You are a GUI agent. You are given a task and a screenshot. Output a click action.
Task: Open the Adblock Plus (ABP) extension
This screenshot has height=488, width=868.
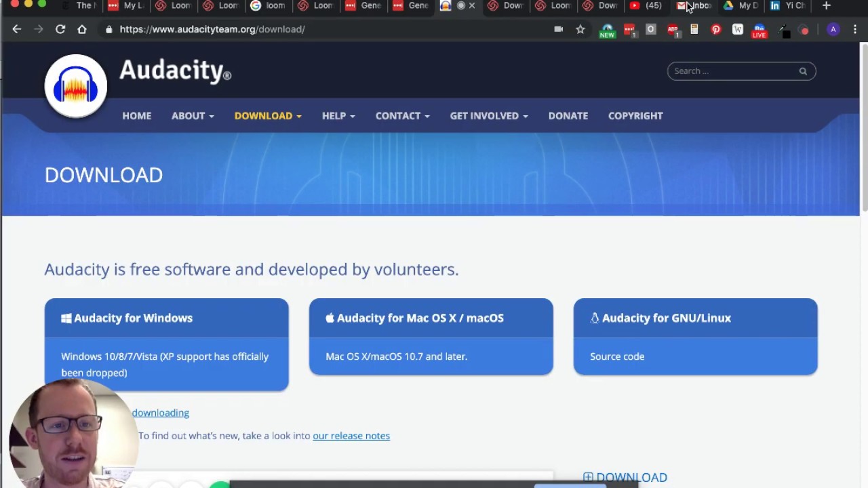673,30
